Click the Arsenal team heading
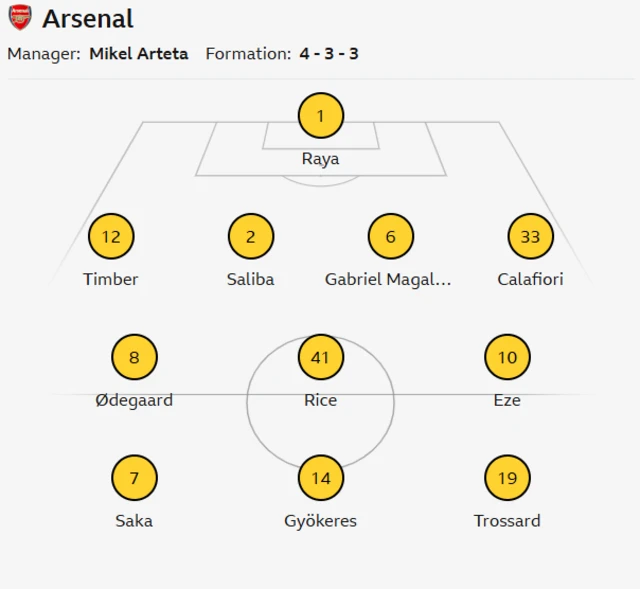The height and width of the screenshot is (589, 640). point(88,18)
